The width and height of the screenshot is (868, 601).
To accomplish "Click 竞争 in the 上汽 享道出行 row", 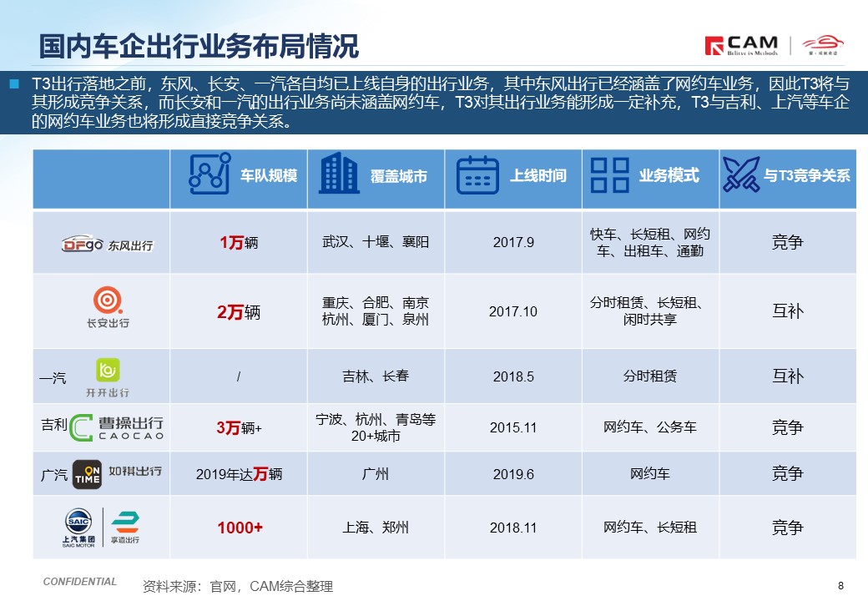I will [788, 528].
